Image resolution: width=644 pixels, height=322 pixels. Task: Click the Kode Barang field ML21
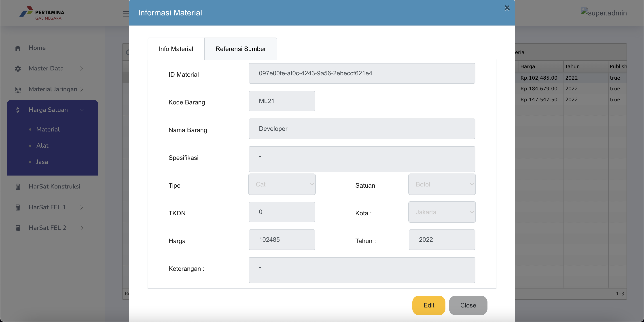point(282,101)
